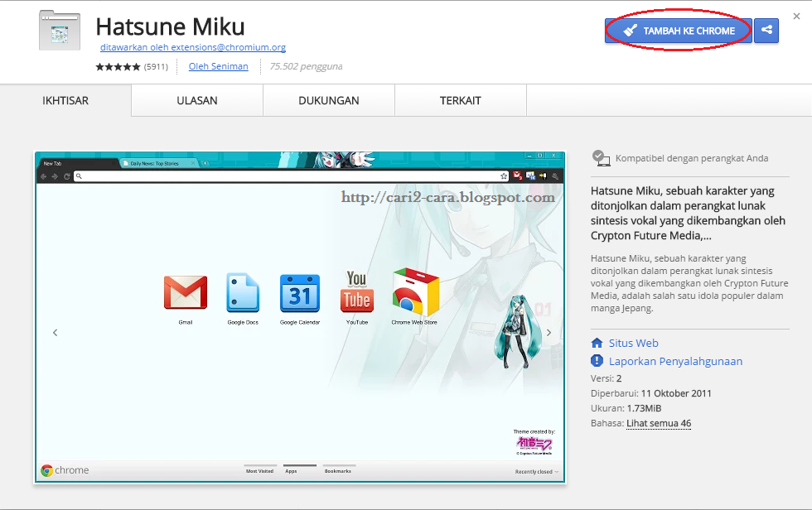Image resolution: width=812 pixels, height=510 pixels.
Task: Click the home icon next to Situs Web
Action: (596, 343)
